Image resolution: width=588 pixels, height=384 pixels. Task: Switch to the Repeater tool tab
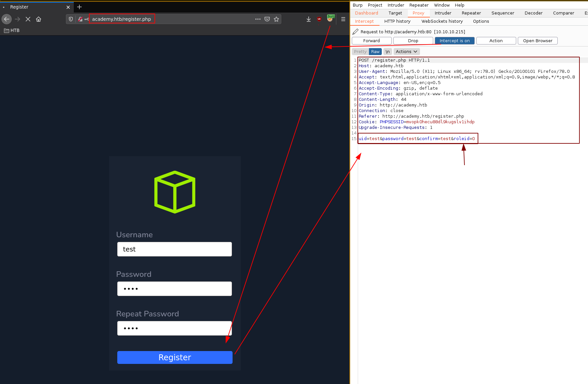[x=471, y=13]
